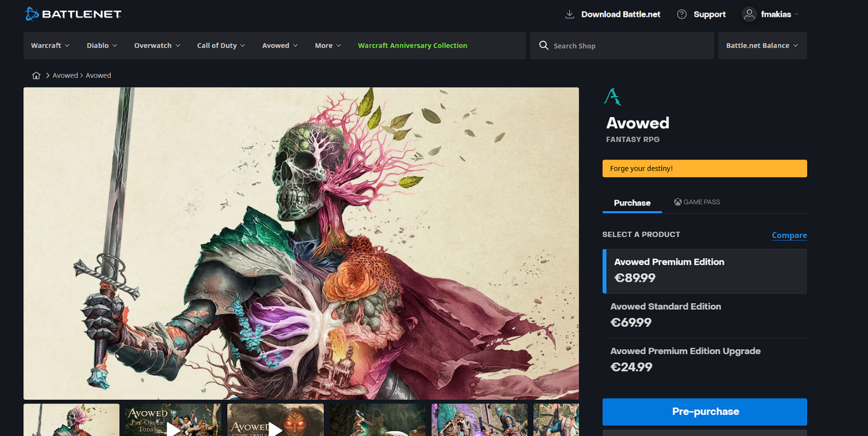Click the Xbox icon beside Game Pass
Image resolution: width=868 pixels, height=436 pixels.
tap(678, 202)
